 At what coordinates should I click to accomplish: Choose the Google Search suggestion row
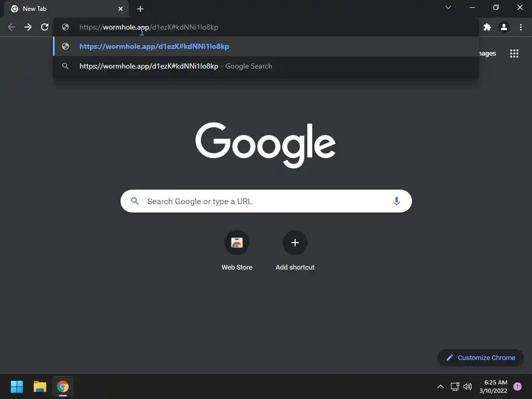coord(266,66)
